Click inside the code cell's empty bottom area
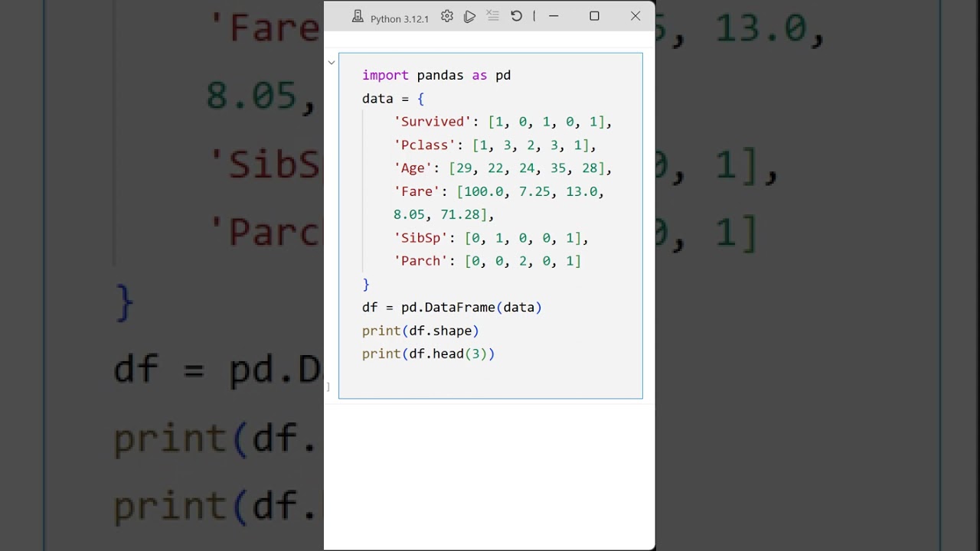 (x=490, y=380)
